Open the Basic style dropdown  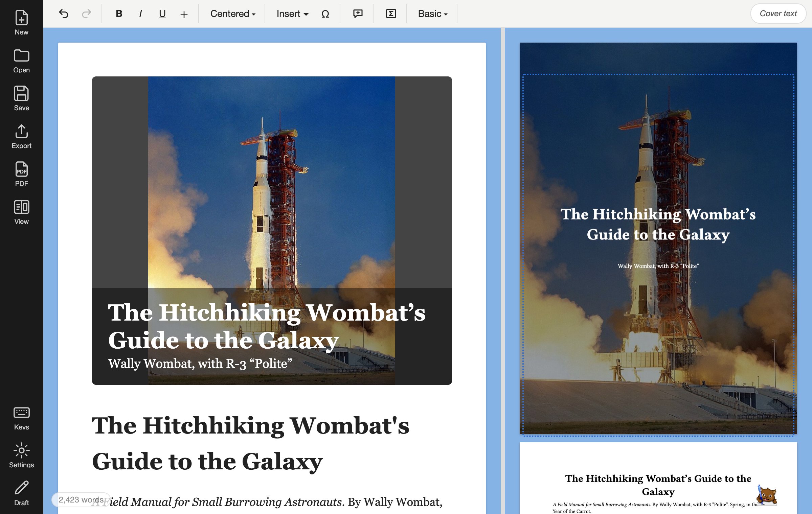click(x=433, y=14)
